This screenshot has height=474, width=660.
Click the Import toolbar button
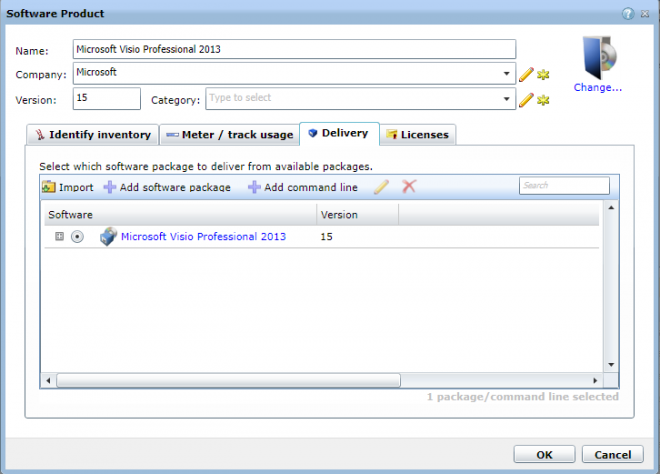pos(68,187)
